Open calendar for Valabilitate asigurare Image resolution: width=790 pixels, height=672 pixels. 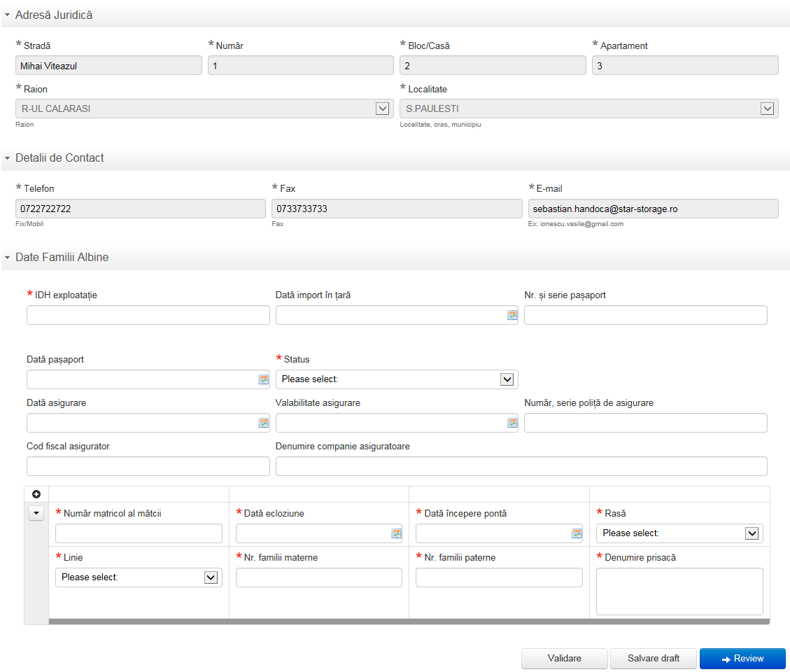pyautogui.click(x=512, y=423)
